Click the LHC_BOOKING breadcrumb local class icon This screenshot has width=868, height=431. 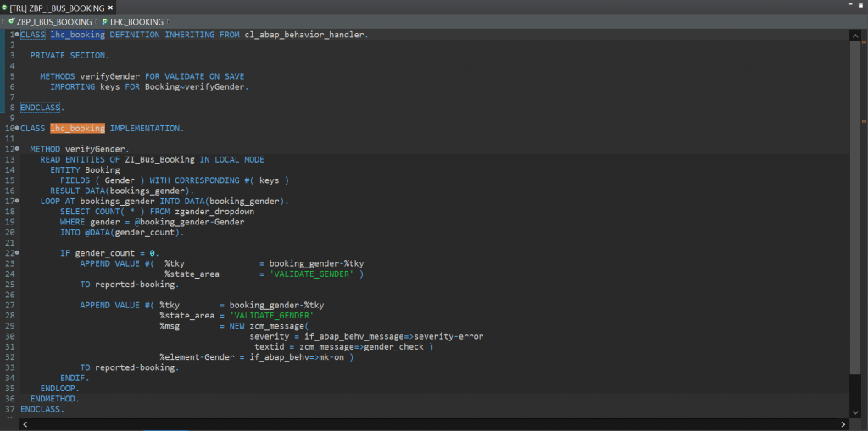pyautogui.click(x=104, y=21)
